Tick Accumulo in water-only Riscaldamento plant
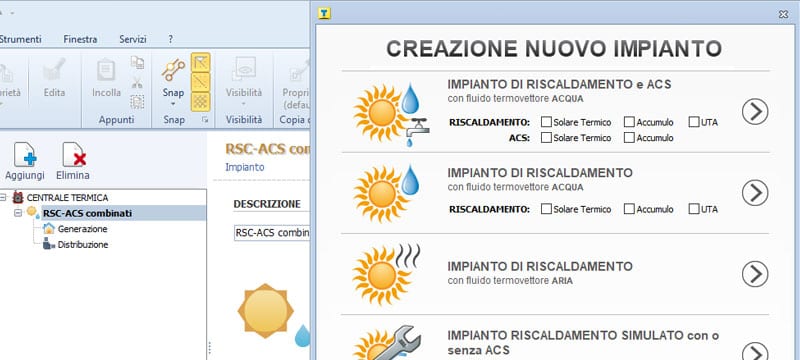This screenshot has height=360, width=800. click(629, 209)
